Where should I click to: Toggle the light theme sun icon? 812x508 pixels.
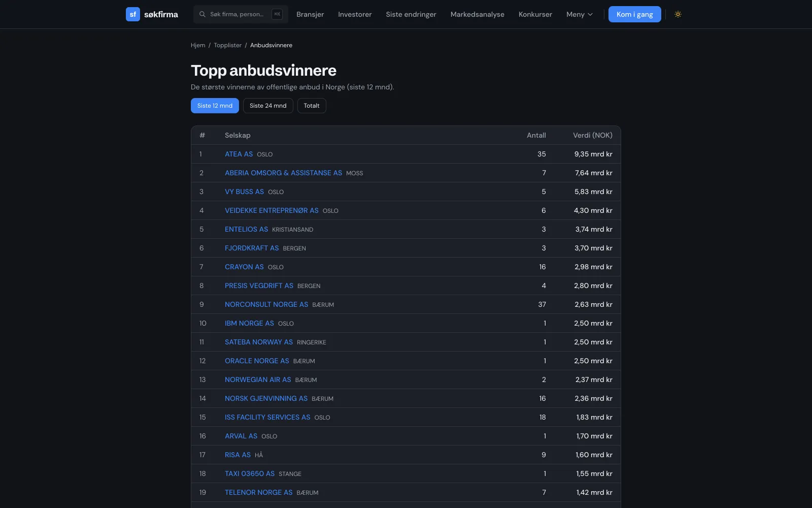(678, 14)
